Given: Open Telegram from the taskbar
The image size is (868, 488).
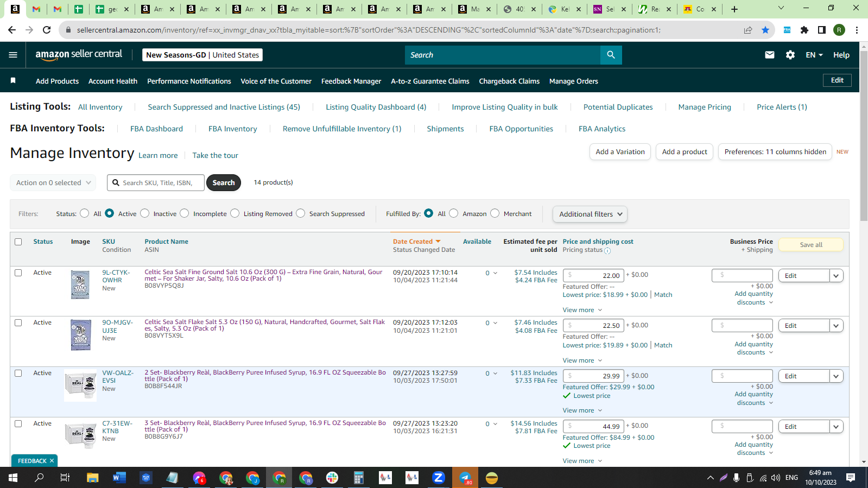Looking at the screenshot, I should 465,478.
